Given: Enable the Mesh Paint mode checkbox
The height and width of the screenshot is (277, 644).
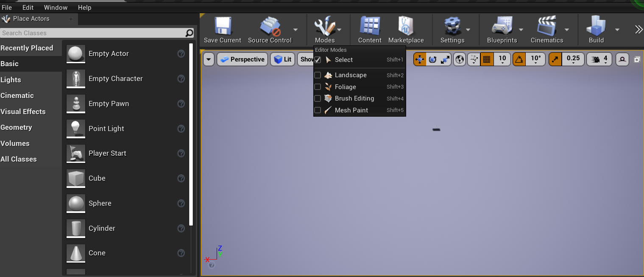Looking at the screenshot, I should tap(318, 110).
